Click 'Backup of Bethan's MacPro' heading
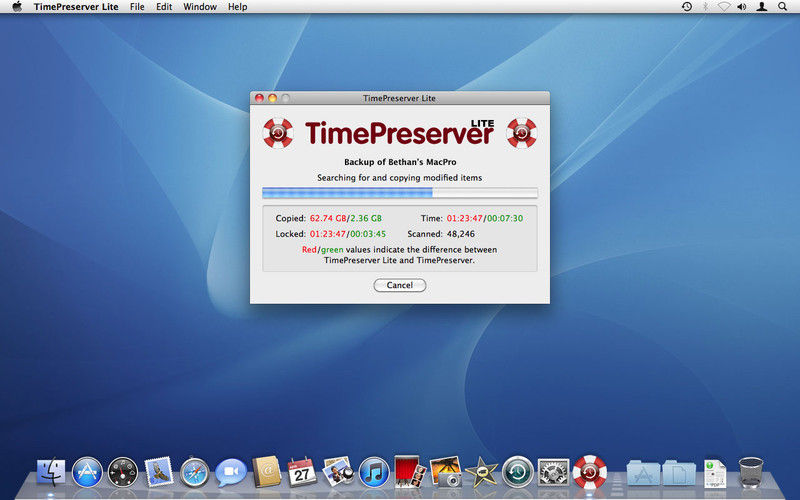This screenshot has width=800, height=500. [400, 162]
